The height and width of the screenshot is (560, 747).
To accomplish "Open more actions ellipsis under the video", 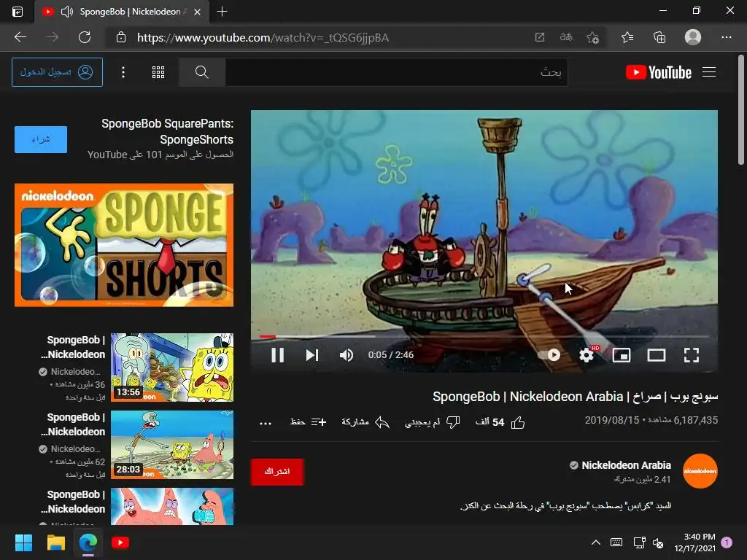I will point(266,424).
